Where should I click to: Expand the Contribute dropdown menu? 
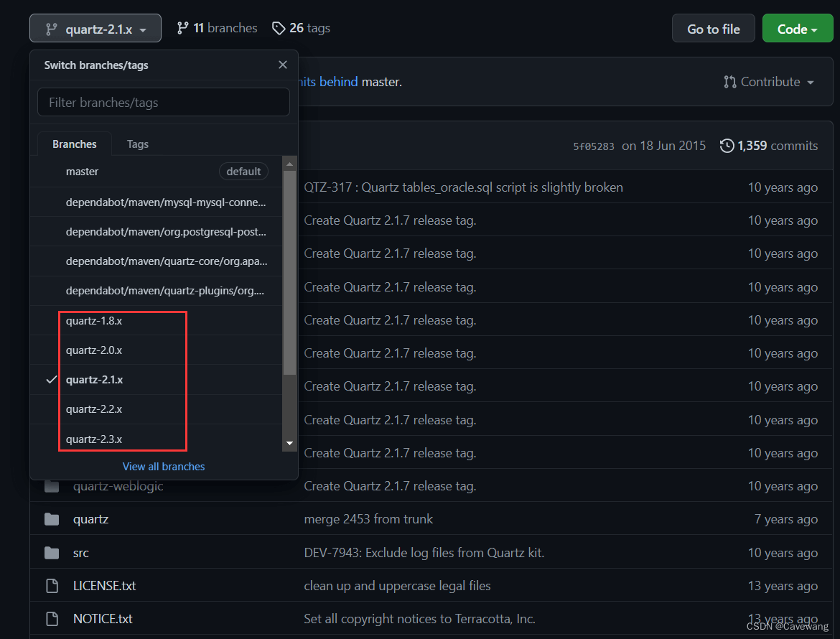coord(769,82)
